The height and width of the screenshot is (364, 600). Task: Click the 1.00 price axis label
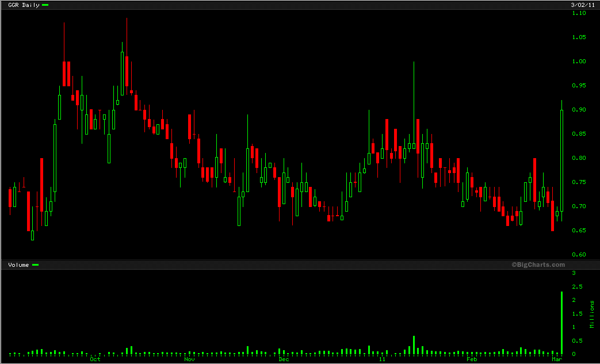coord(579,61)
